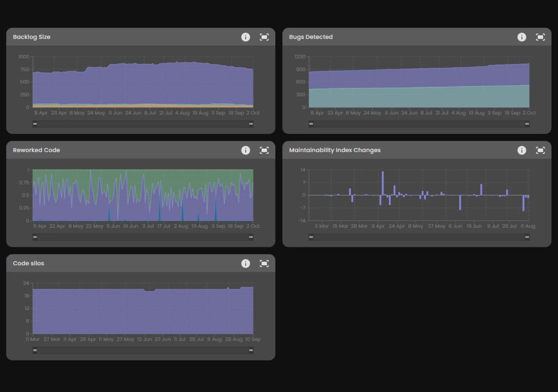Click the Code silos panel title
558x392 pixels.
28,264
